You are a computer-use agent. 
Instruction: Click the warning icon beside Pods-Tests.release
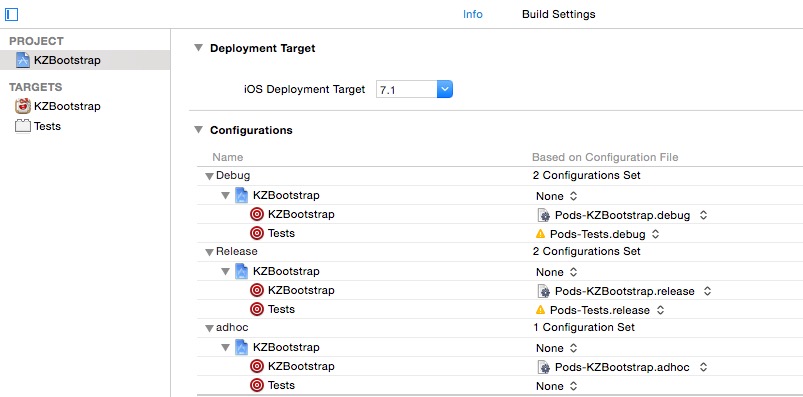[540, 310]
